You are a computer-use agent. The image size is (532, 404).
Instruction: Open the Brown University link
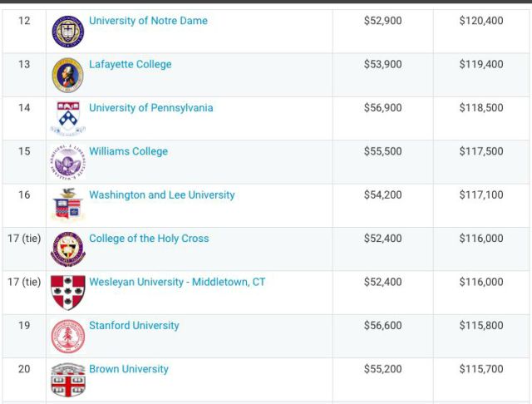click(129, 369)
